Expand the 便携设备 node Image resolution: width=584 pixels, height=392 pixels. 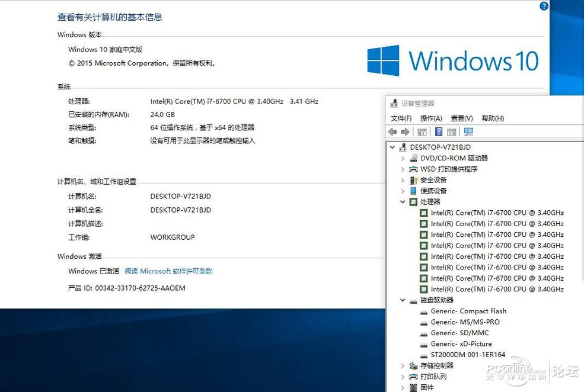click(x=403, y=191)
